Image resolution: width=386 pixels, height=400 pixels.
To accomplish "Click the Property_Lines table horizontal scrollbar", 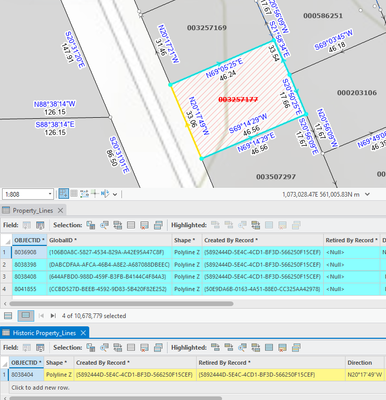I will pos(121,304).
